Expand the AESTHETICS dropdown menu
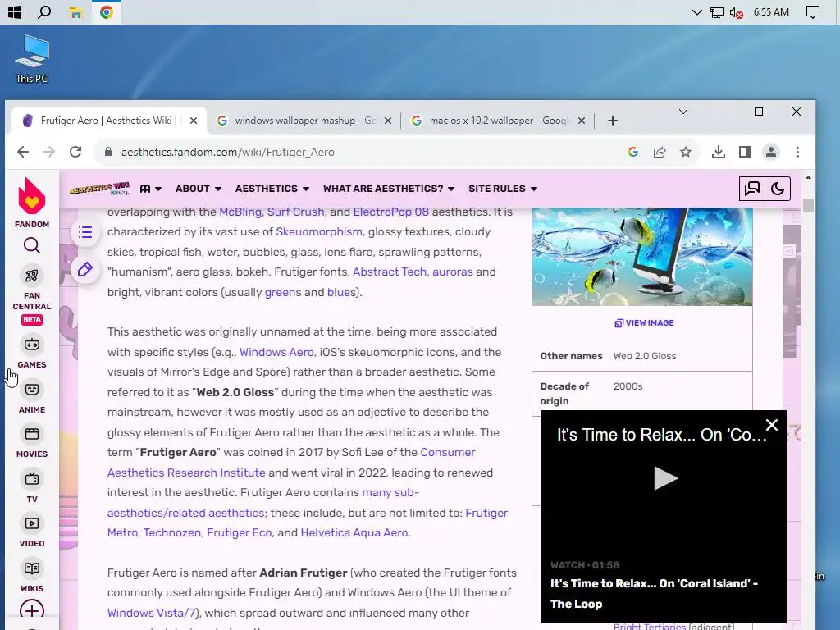The image size is (840, 630). [x=272, y=189]
